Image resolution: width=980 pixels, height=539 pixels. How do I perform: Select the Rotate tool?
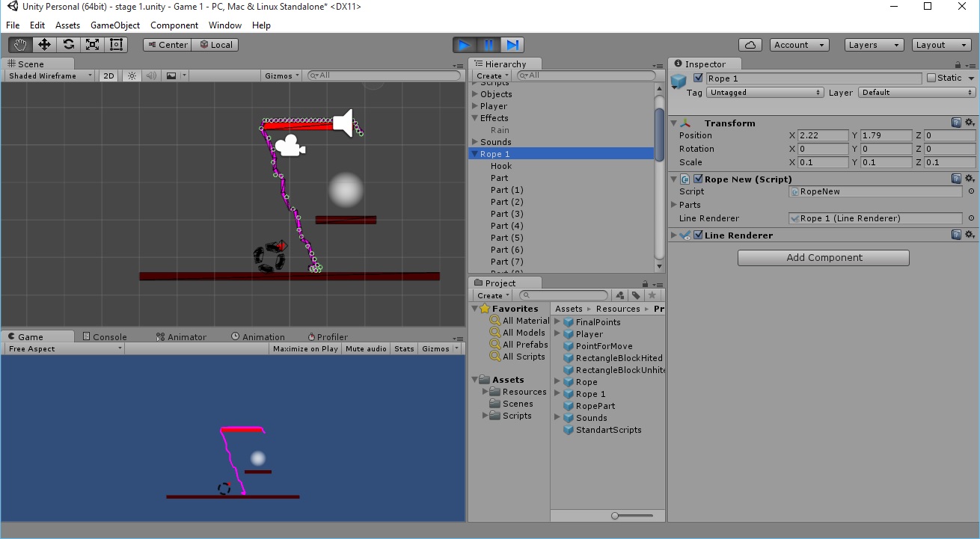click(x=68, y=45)
